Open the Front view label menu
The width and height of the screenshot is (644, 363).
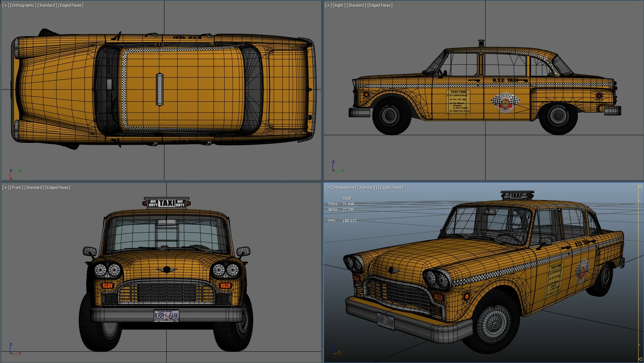click(x=17, y=187)
